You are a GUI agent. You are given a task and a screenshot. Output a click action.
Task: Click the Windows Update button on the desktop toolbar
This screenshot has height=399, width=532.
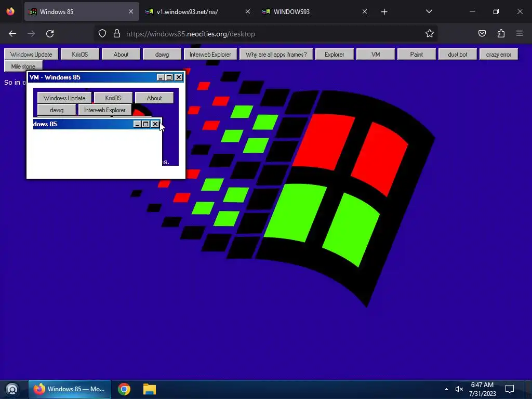coord(31,54)
